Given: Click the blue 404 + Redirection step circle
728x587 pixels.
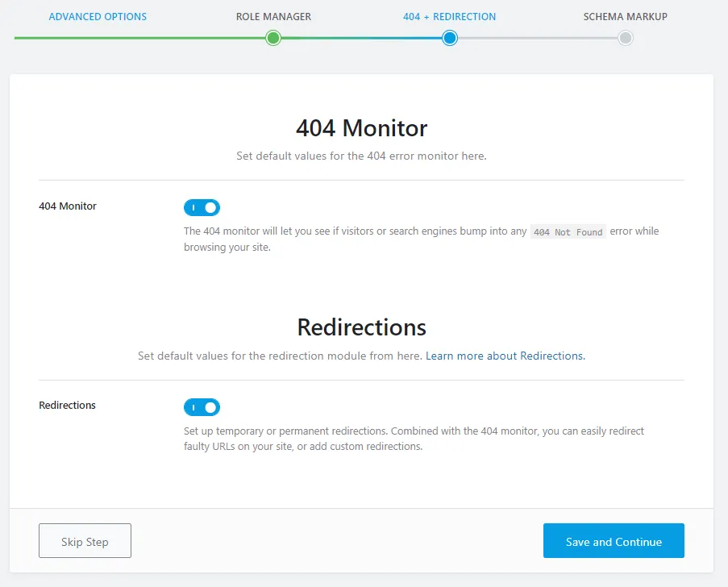Looking at the screenshot, I should coord(450,38).
